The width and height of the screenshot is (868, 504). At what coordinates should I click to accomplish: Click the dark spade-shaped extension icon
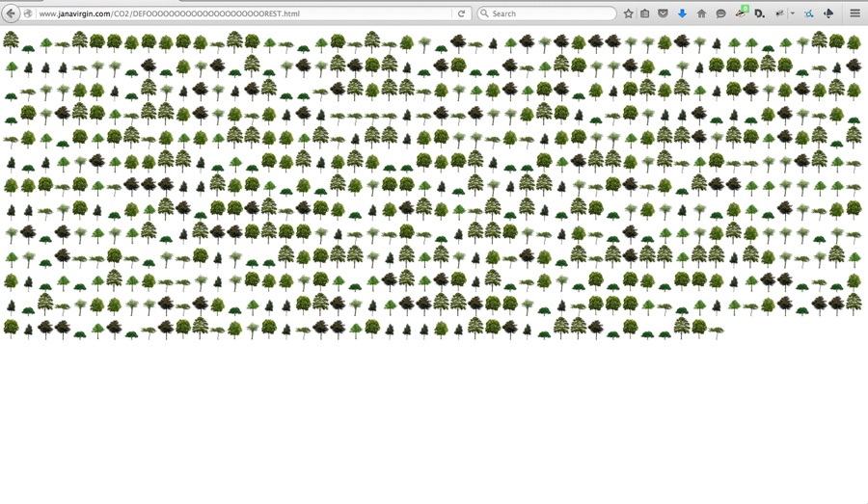pos(828,13)
